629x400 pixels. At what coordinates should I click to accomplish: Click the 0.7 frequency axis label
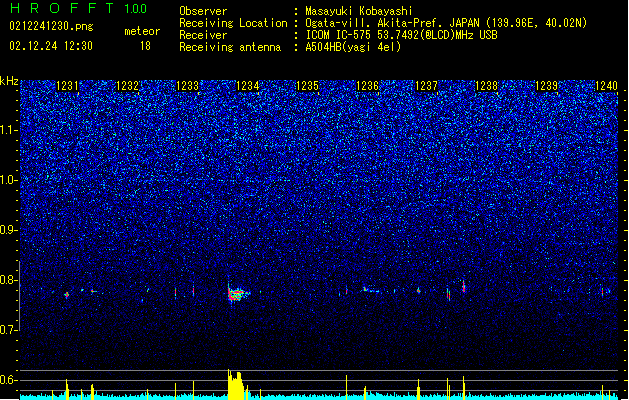pyautogui.click(x=9, y=330)
